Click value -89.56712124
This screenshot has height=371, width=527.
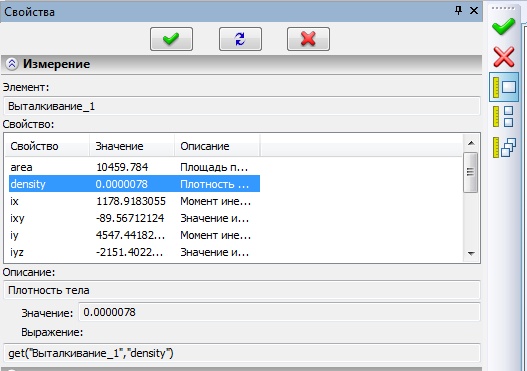(130, 218)
